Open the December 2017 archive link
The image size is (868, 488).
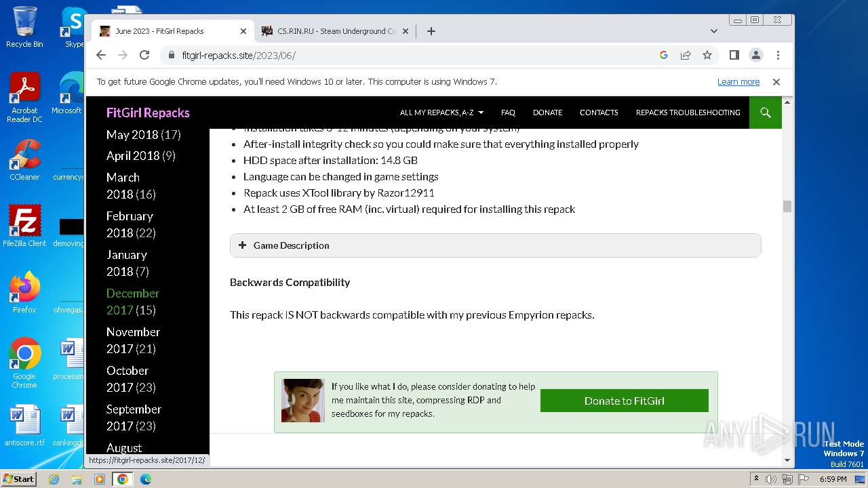tap(133, 301)
